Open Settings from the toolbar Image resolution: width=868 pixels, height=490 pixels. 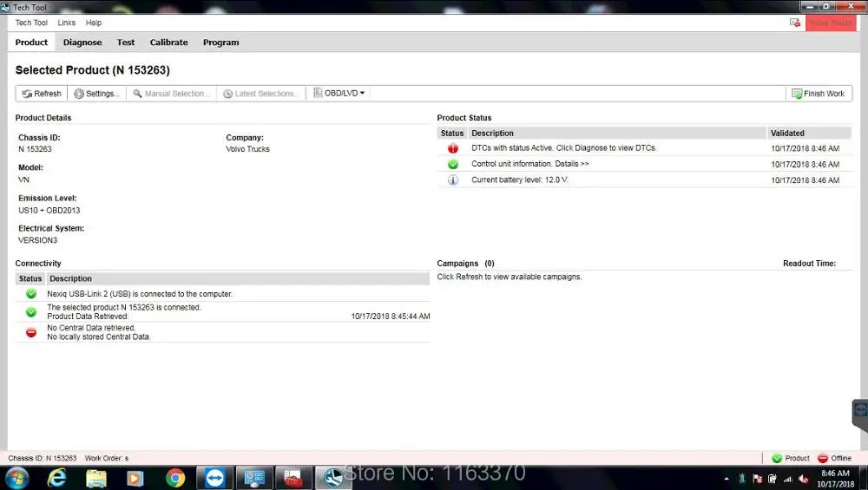[97, 94]
